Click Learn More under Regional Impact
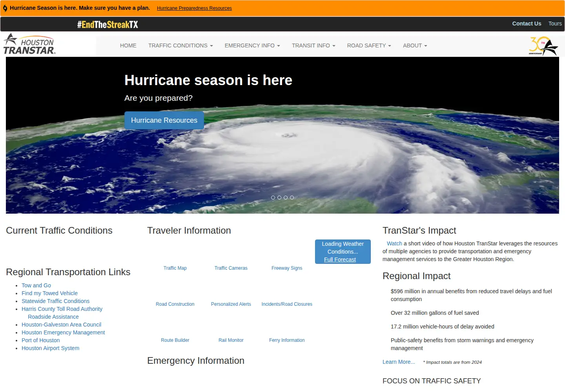 tap(399, 362)
